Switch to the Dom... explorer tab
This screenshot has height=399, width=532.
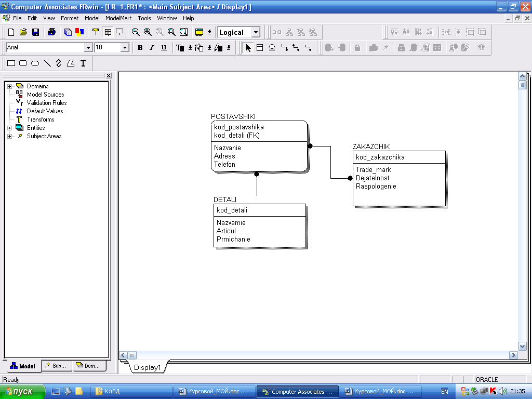tap(89, 366)
